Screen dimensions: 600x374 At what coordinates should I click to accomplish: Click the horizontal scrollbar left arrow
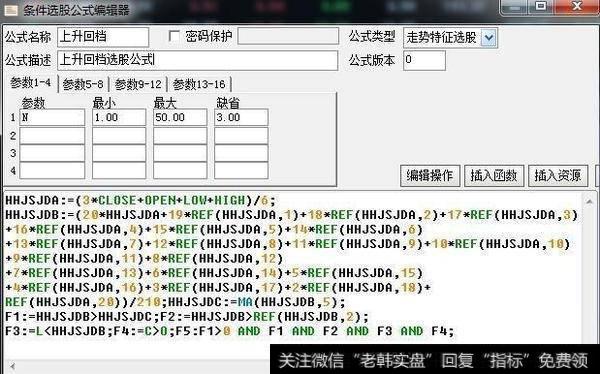pyautogui.click(x=12, y=366)
